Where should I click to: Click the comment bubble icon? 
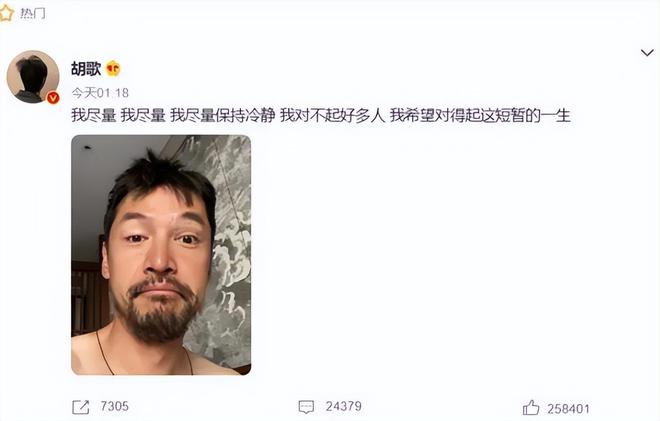pyautogui.click(x=306, y=407)
